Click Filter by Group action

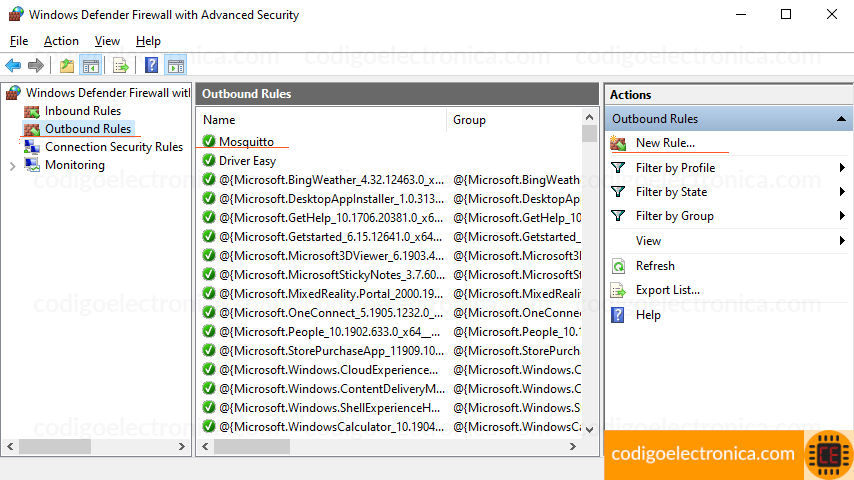click(x=674, y=216)
